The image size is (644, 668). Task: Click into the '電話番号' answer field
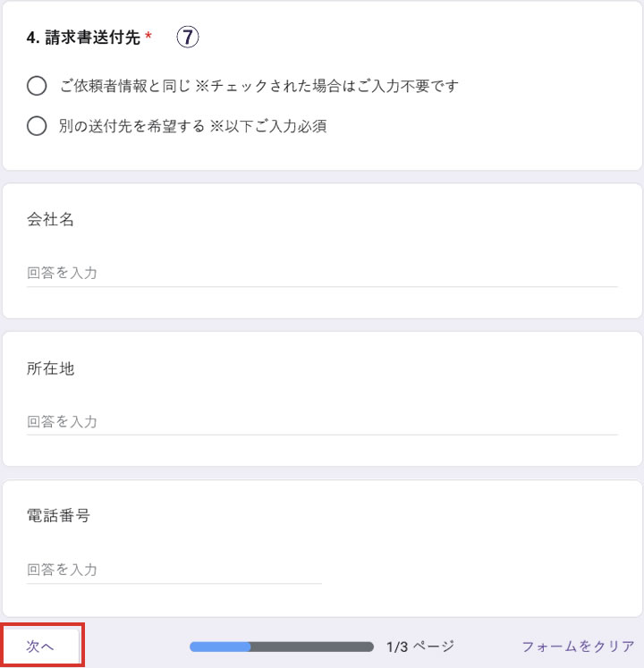[x=174, y=570]
